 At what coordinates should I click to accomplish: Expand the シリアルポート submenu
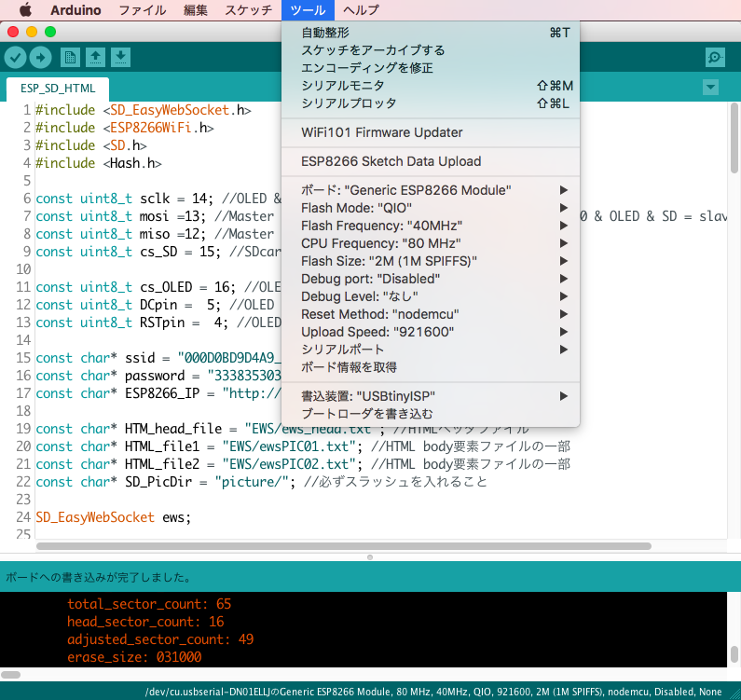(x=431, y=350)
